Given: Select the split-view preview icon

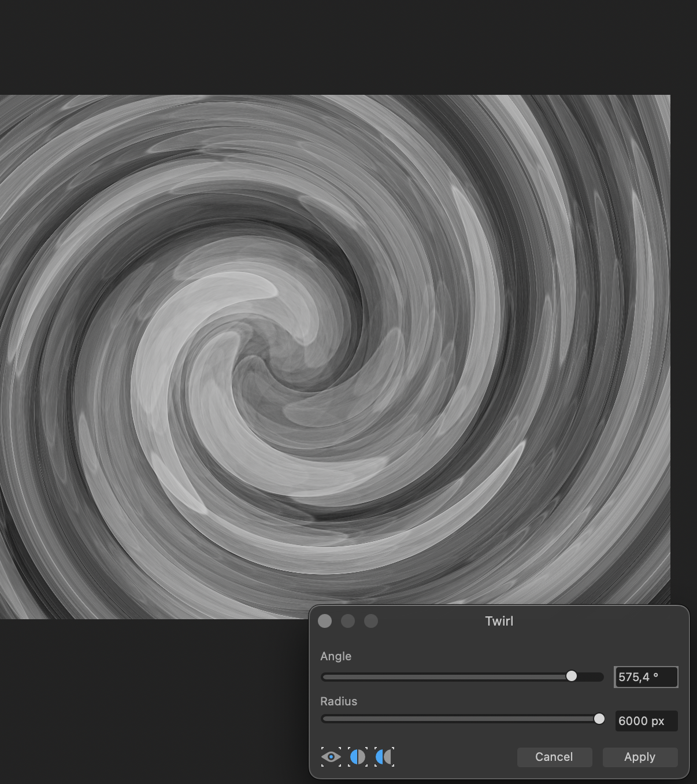Looking at the screenshot, I should (358, 757).
